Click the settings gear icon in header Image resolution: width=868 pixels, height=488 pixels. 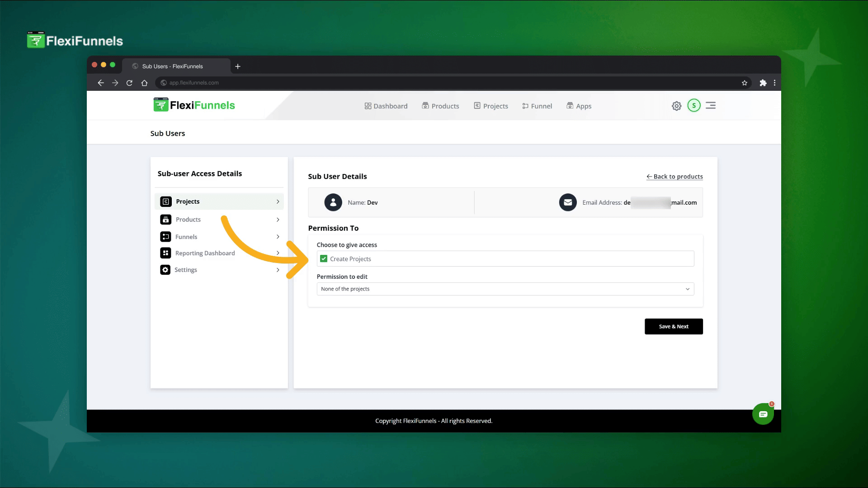[676, 106]
